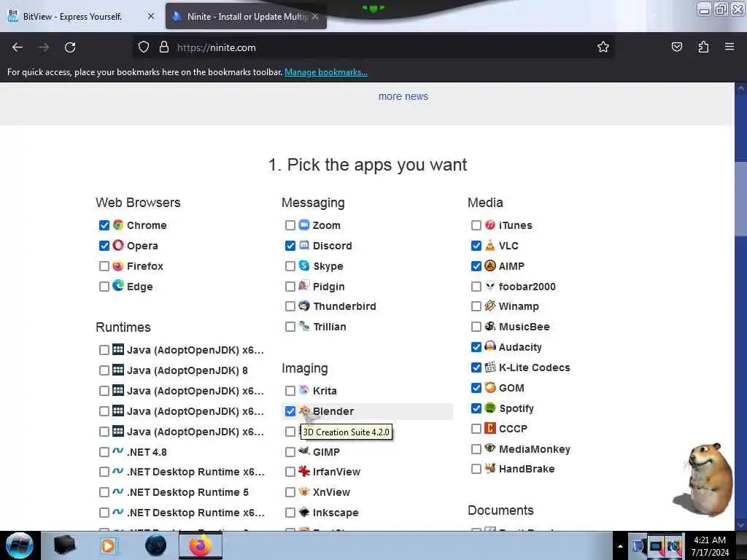Click the .NET Desktop Runtime 5 label
This screenshot has width=747, height=560.
[187, 492]
